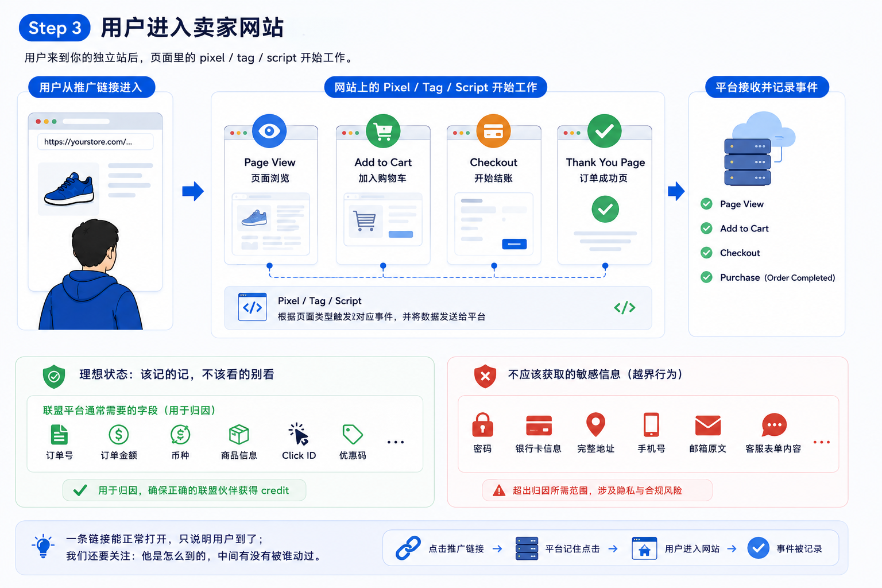
Task: Select the 订单号 document icon
Action: [59, 435]
